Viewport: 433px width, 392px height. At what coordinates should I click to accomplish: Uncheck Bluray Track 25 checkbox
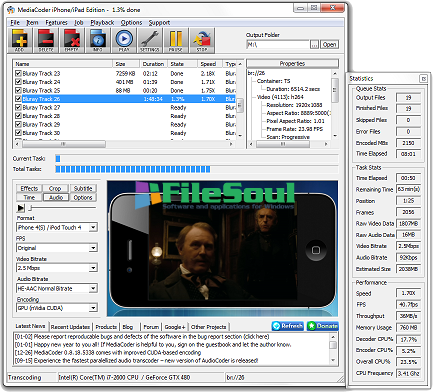coord(18,90)
